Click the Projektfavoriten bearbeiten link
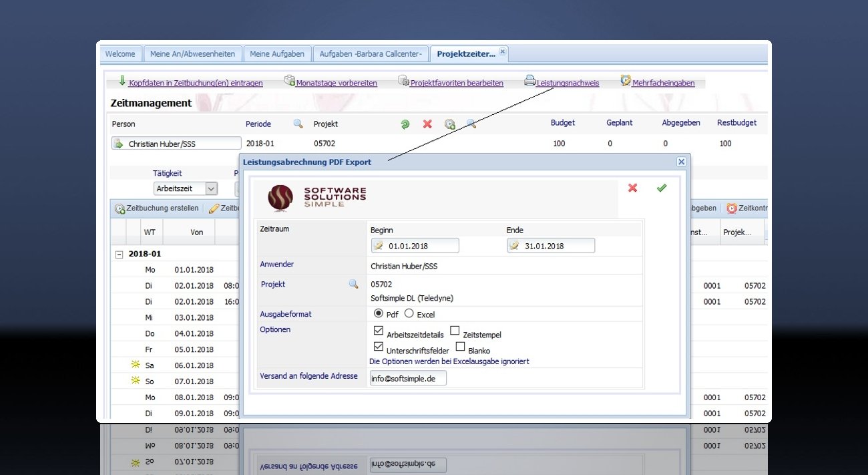The height and width of the screenshot is (475, 868). [x=457, y=84]
